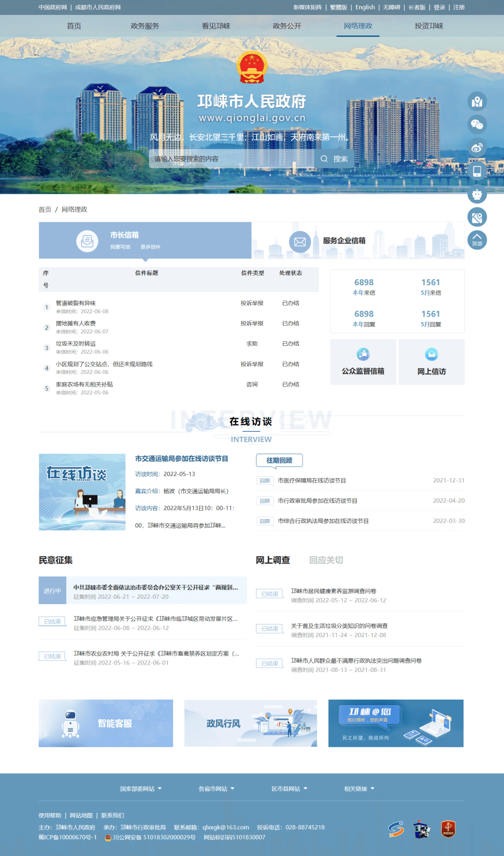Open the 繁體版 link
Image resolution: width=504 pixels, height=856 pixels.
339,7
